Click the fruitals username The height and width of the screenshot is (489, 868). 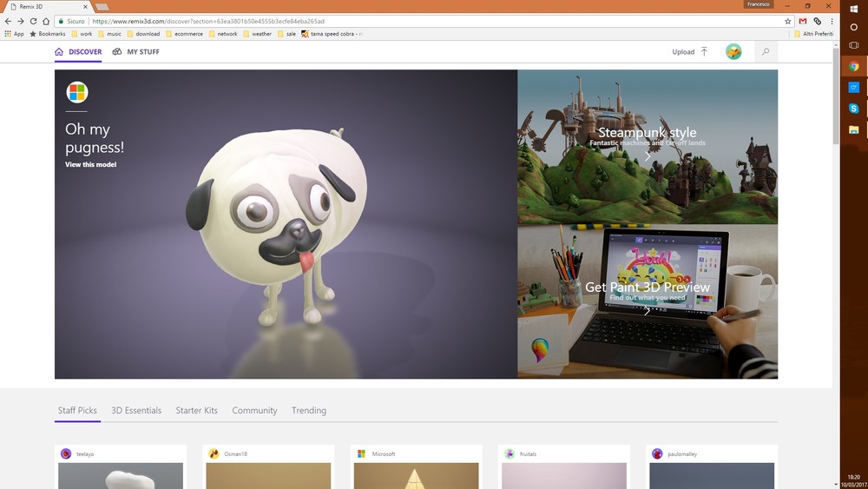pyautogui.click(x=528, y=454)
